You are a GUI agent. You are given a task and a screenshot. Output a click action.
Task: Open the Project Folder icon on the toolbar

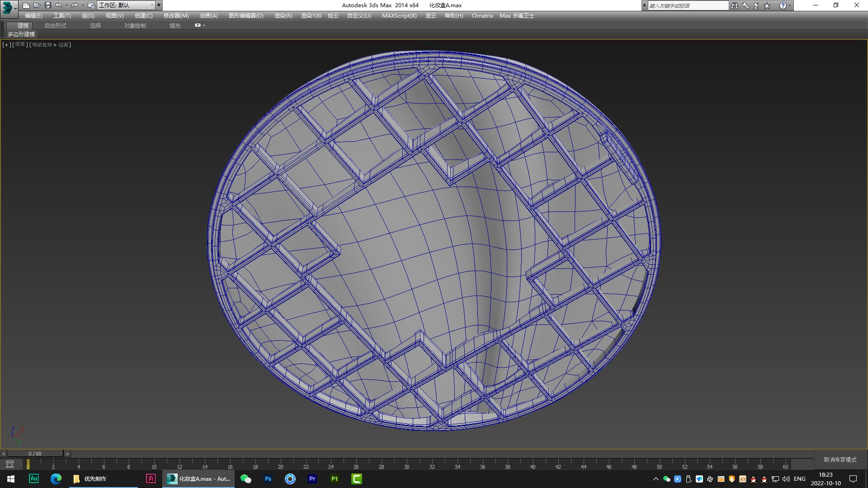pyautogui.click(x=91, y=5)
